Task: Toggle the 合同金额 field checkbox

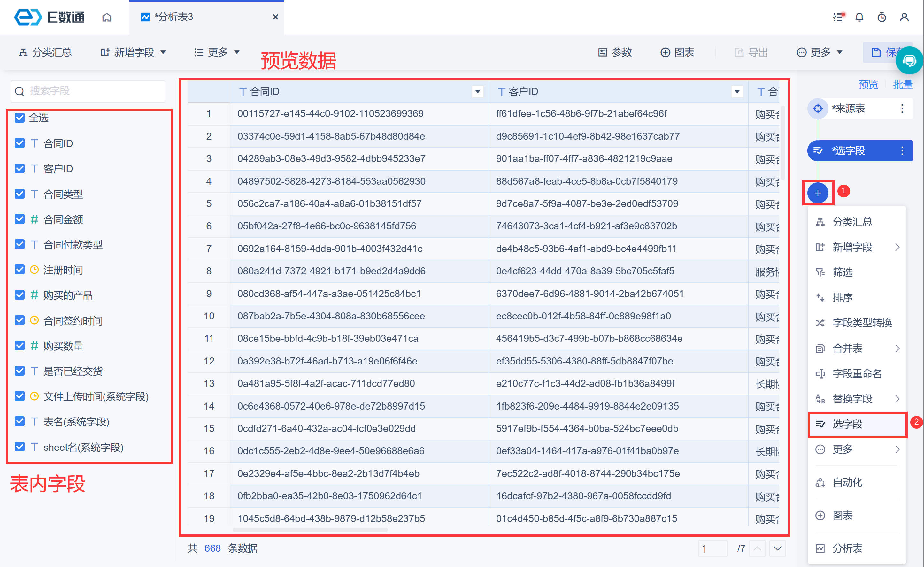Action: [x=19, y=219]
